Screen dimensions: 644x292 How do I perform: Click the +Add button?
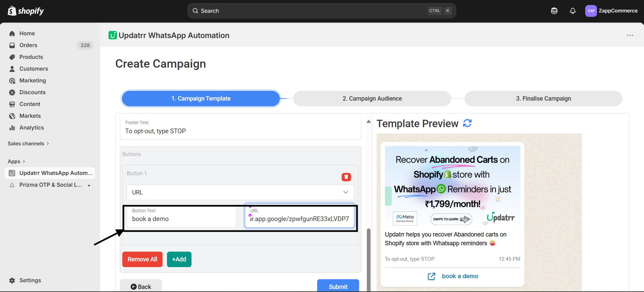[179, 259]
